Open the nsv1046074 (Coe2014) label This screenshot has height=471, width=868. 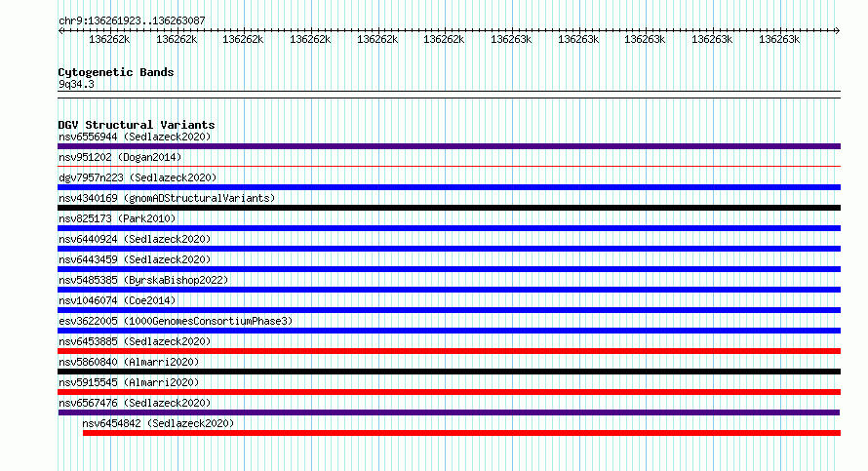tap(117, 300)
